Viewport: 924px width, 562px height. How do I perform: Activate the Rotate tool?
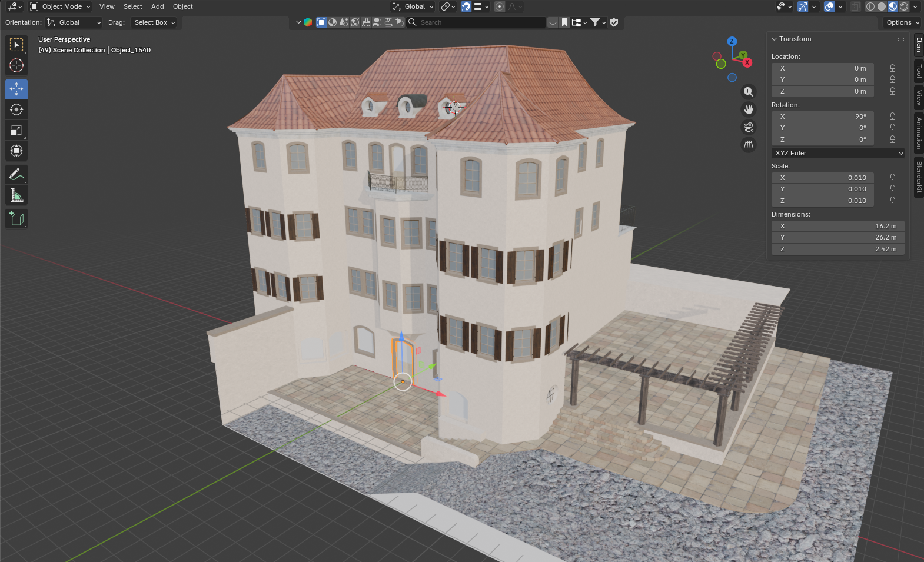coord(16,109)
